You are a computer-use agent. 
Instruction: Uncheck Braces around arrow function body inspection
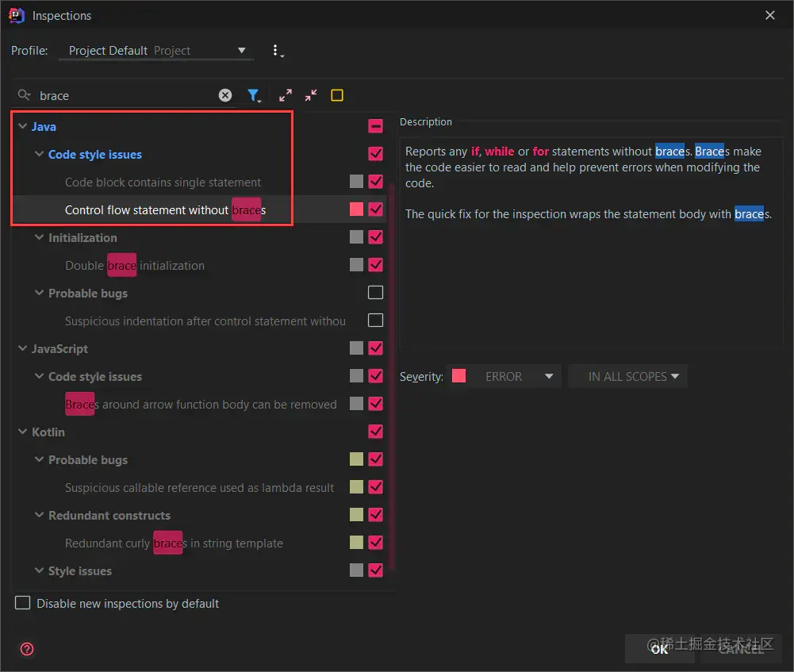(376, 404)
